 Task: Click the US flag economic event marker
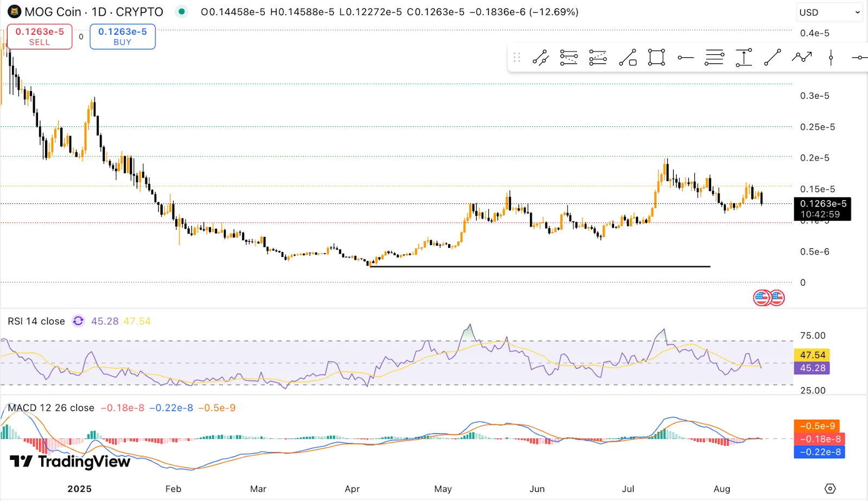click(762, 298)
